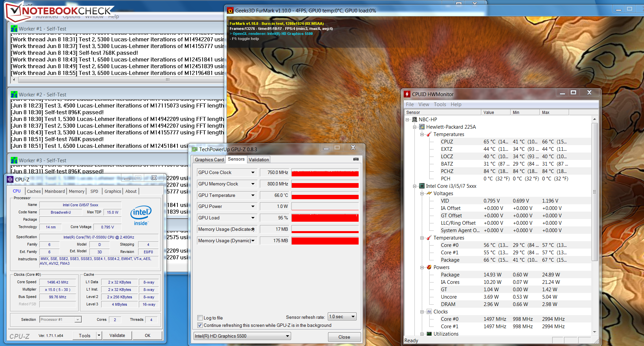Click the FurMark window title icon
644x346 pixels.
(x=230, y=11)
